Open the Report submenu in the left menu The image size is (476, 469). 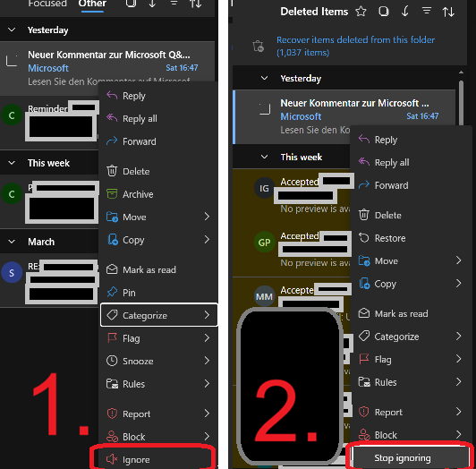158,414
